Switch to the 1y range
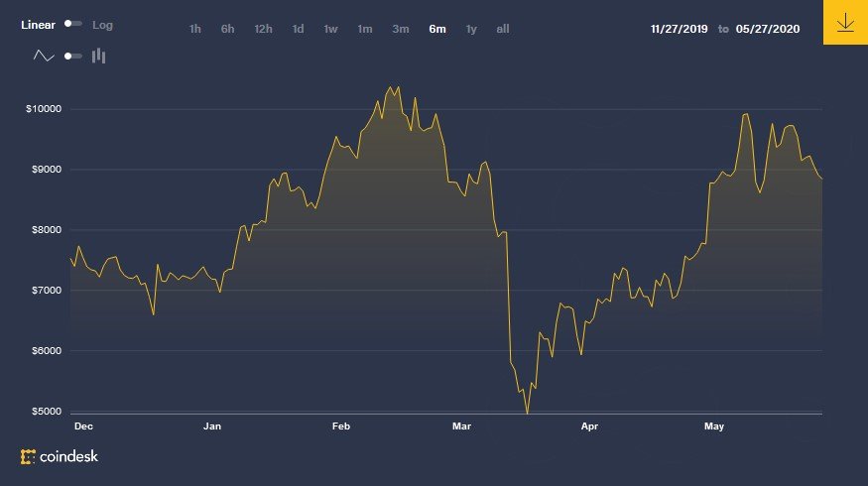The image size is (868, 486). (x=471, y=29)
